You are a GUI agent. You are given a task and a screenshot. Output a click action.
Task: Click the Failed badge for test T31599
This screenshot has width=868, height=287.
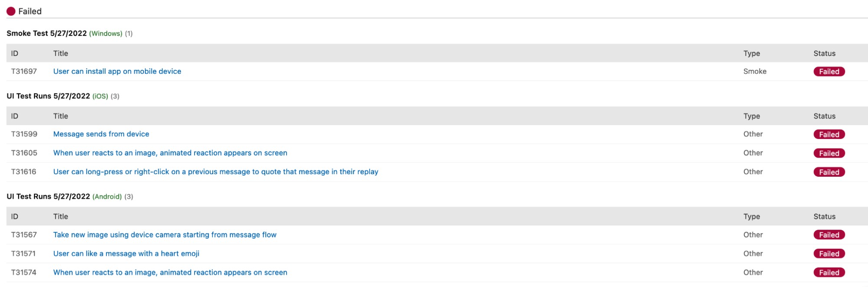[x=828, y=135]
